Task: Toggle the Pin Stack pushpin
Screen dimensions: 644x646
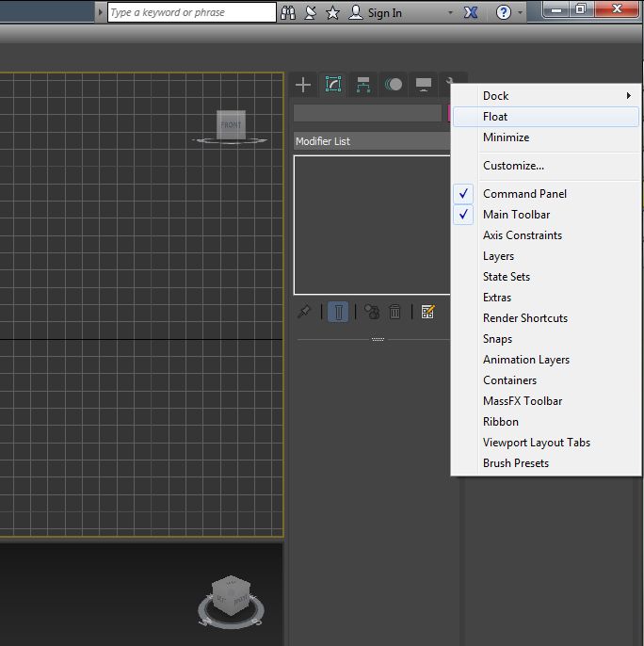Action: 304,312
